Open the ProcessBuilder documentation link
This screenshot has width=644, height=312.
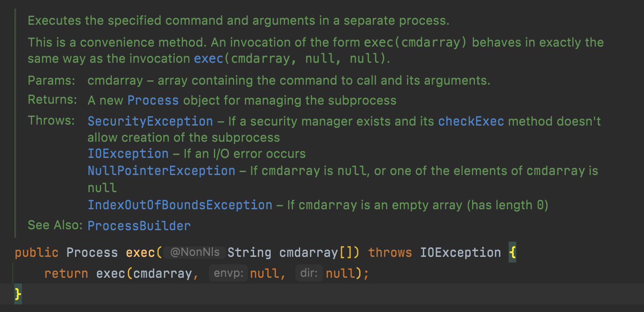(x=139, y=225)
